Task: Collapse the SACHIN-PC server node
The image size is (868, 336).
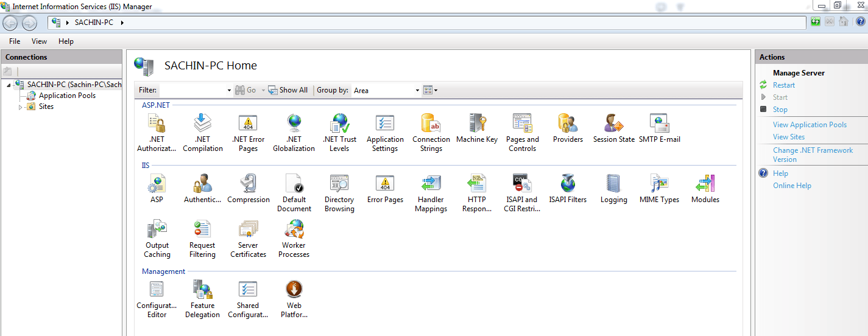Action: (9, 85)
